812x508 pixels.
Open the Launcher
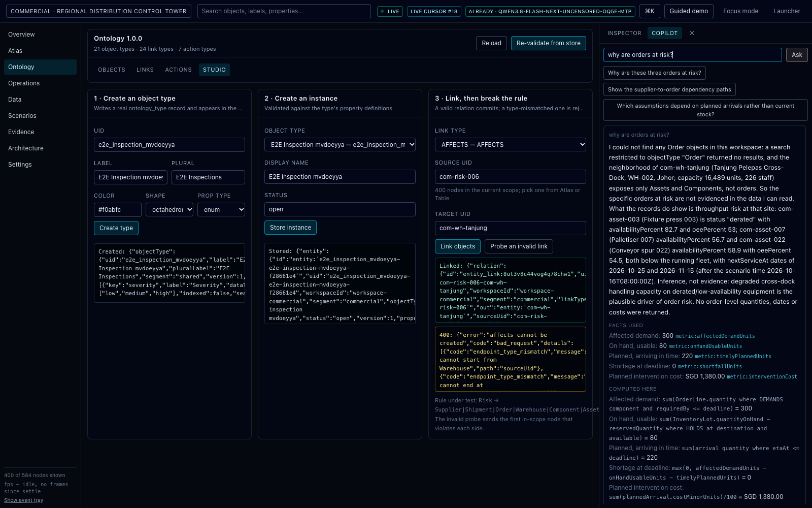tap(787, 11)
